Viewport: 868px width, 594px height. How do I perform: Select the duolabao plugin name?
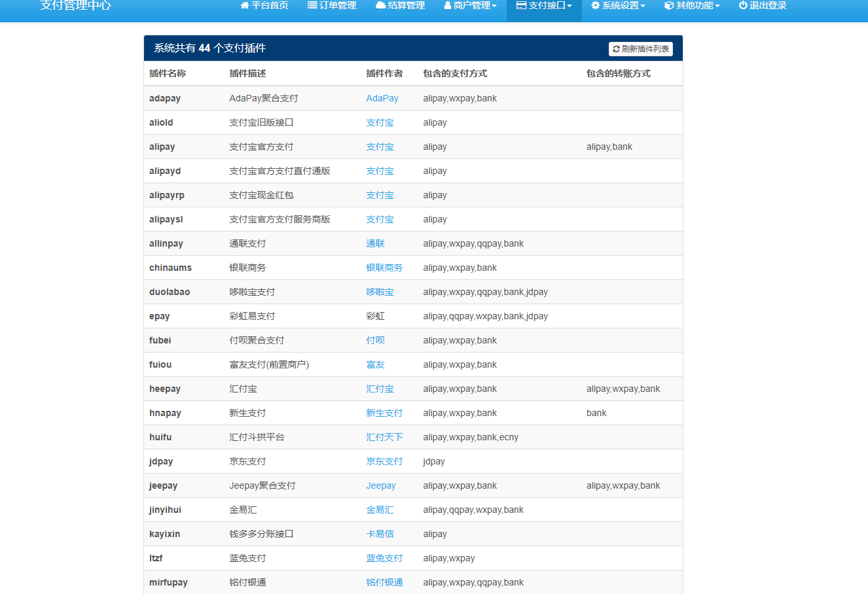pos(170,292)
